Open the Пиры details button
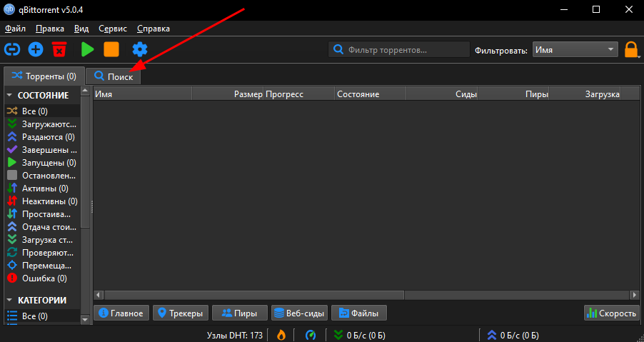644x342 pixels. [240, 313]
